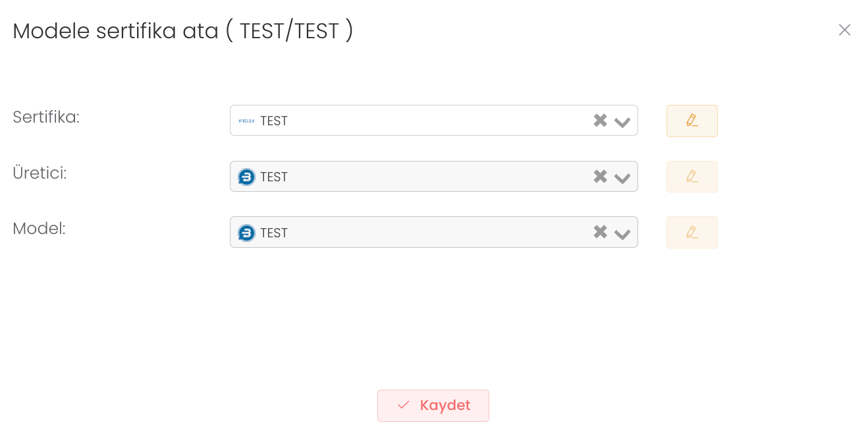
Task: Click the Model field label
Action: pyautogui.click(x=40, y=229)
